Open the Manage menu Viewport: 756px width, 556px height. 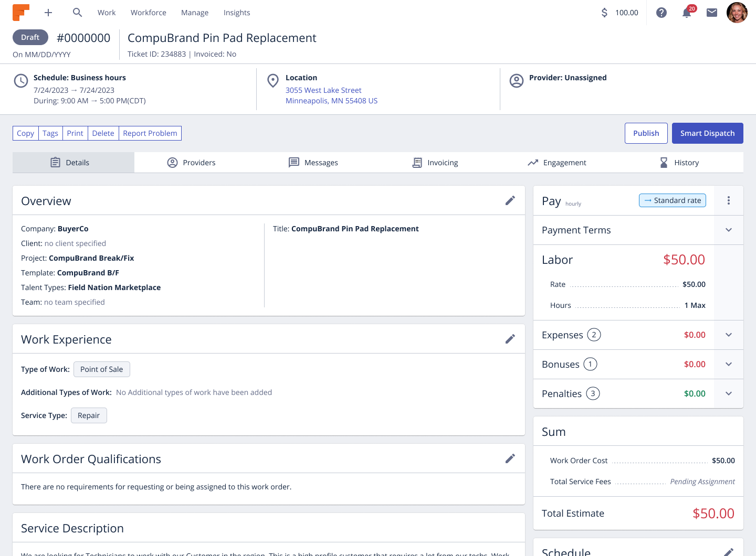point(195,13)
